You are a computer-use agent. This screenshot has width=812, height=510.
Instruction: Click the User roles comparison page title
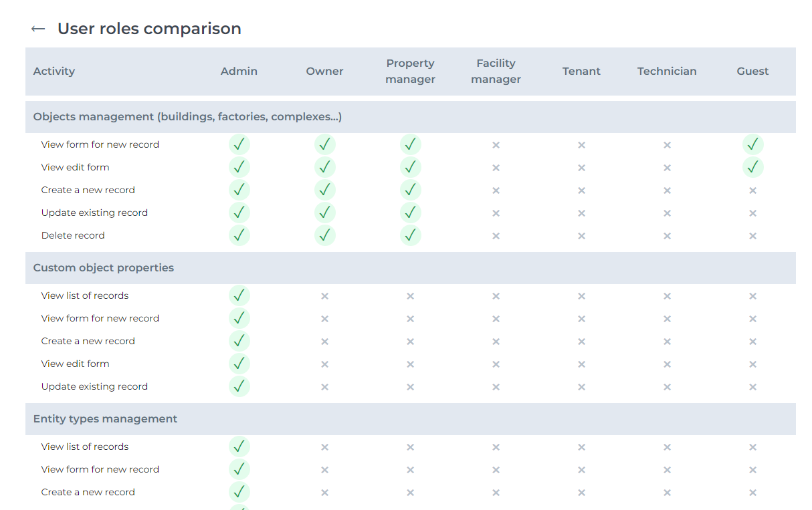click(149, 29)
